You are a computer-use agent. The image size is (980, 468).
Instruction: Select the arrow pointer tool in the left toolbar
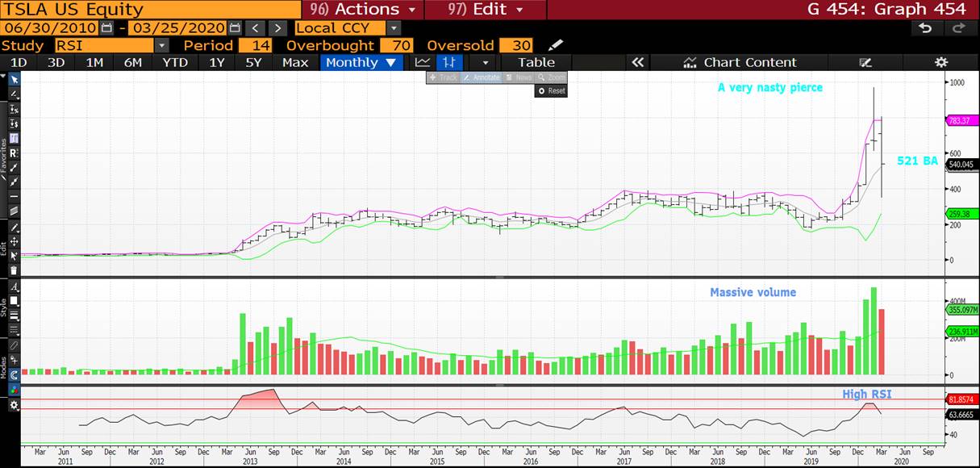(14, 80)
